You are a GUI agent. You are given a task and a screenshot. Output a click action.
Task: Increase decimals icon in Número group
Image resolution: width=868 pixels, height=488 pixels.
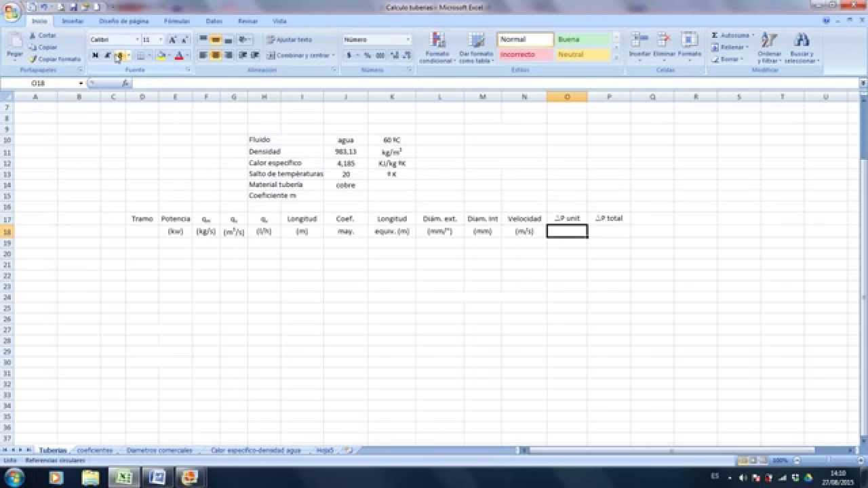(394, 56)
